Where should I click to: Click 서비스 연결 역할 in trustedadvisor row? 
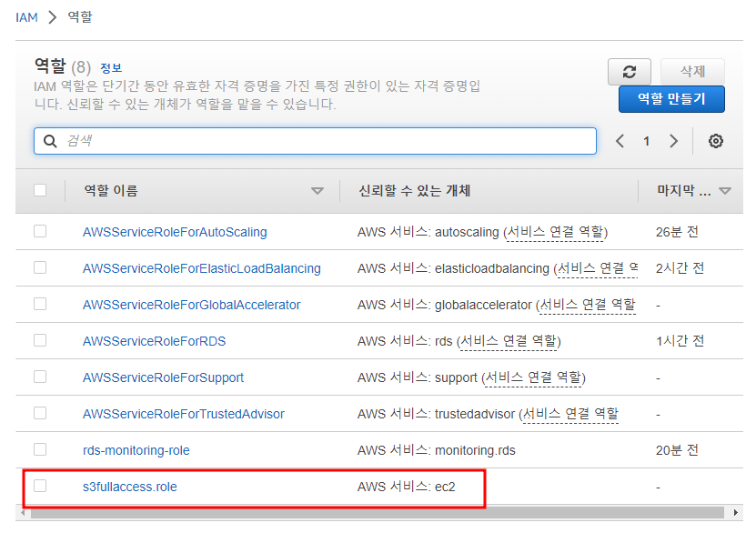click(x=570, y=414)
